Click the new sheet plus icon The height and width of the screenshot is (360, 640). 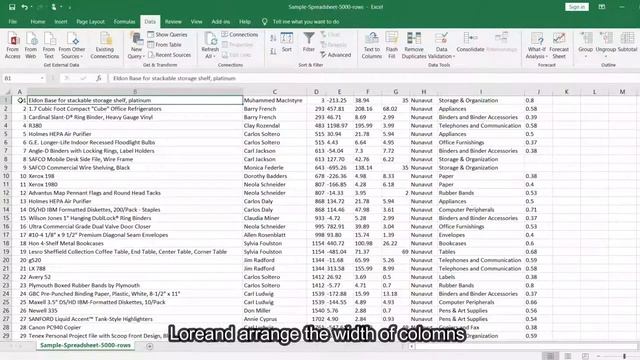150,347
